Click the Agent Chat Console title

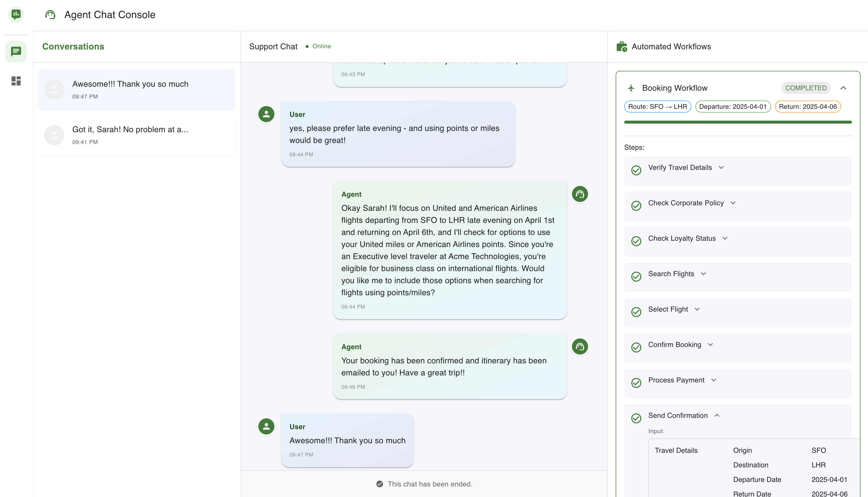click(x=110, y=15)
